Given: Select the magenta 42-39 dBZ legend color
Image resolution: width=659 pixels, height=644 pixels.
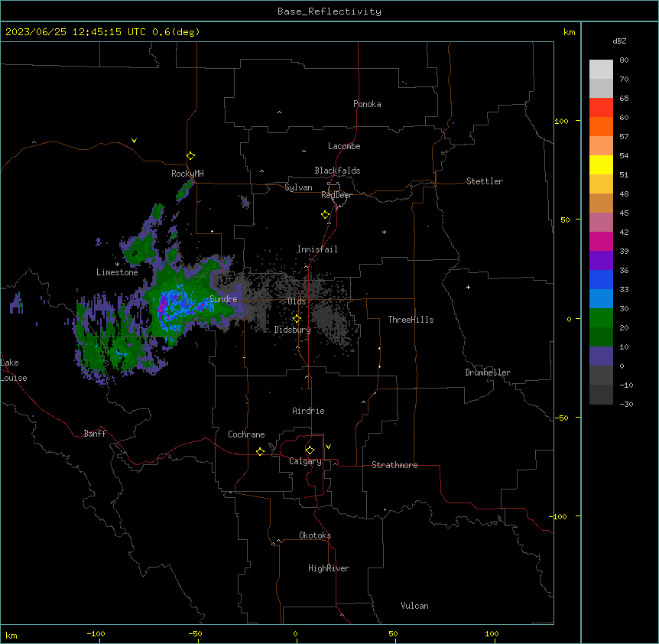Looking at the screenshot, I should (601, 242).
